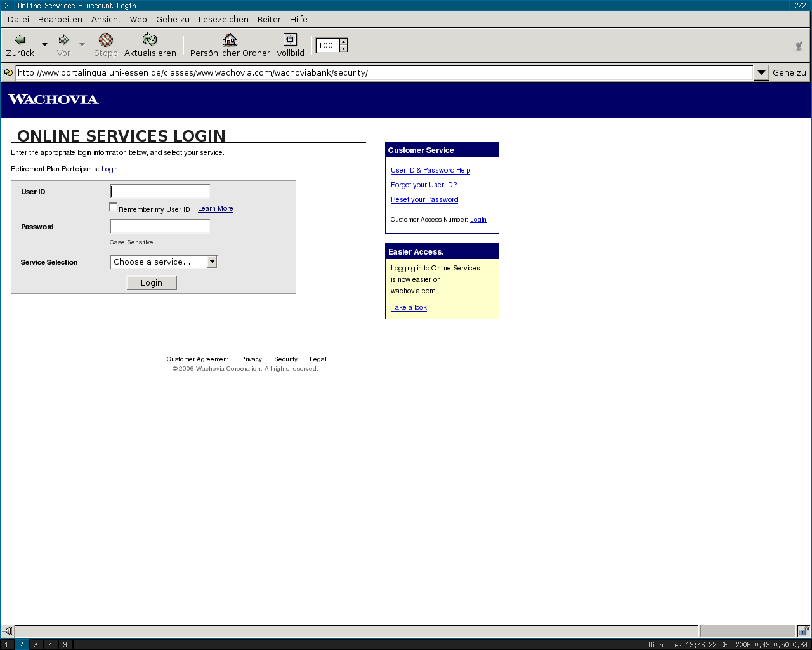This screenshot has height=650, width=812.
Task: Click the connection plug icon in status bar
Action: [7, 631]
